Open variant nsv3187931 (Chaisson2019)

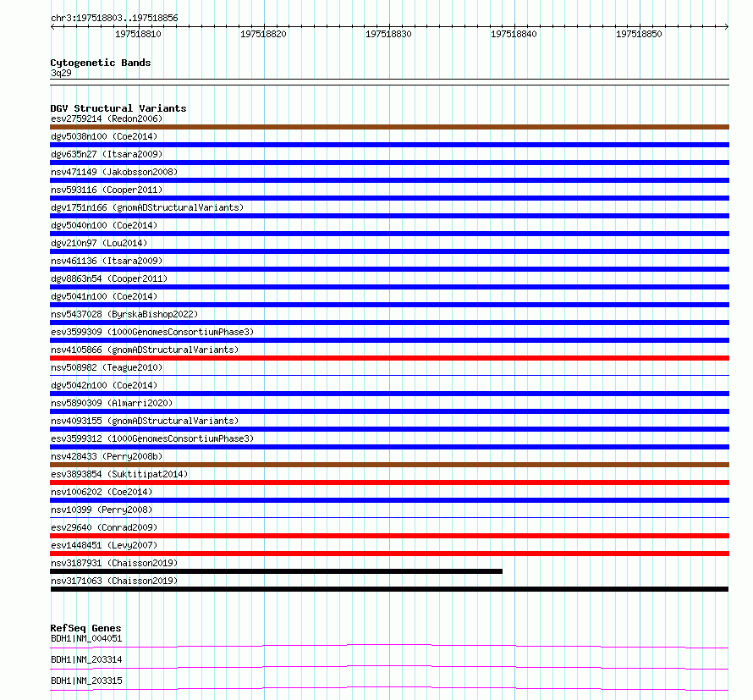click(114, 563)
